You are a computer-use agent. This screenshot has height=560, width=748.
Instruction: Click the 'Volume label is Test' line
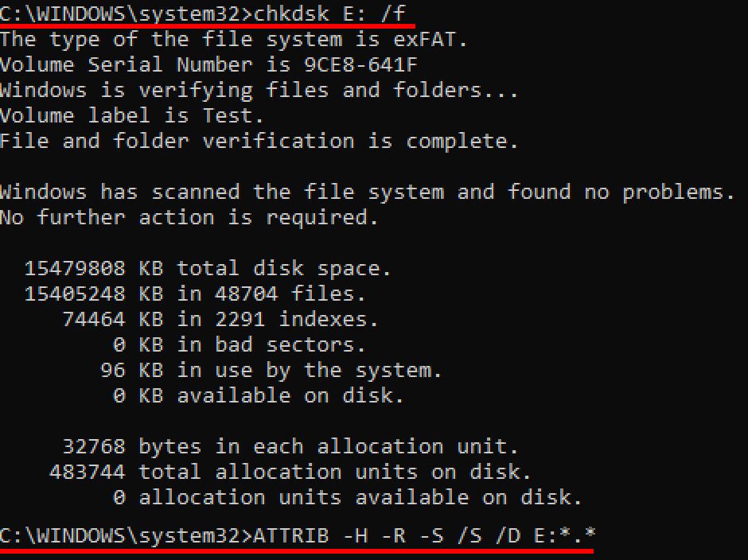click(131, 115)
